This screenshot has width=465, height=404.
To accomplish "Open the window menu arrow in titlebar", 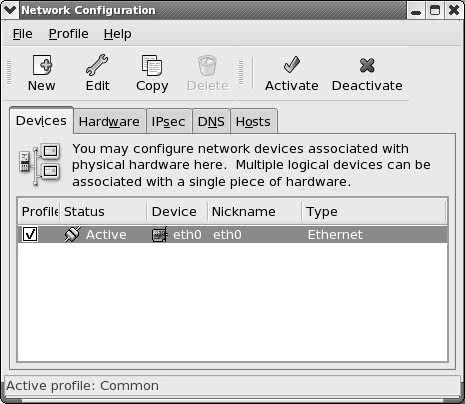I will (x=10, y=10).
